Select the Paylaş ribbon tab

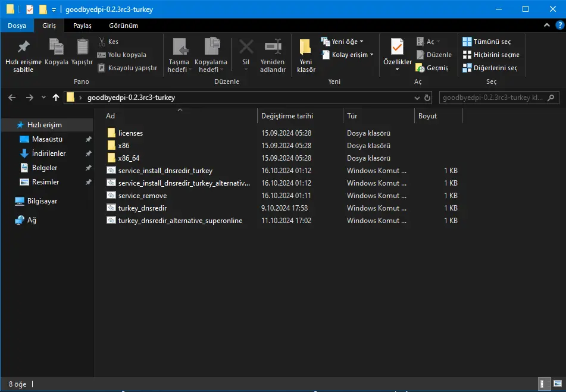point(82,26)
